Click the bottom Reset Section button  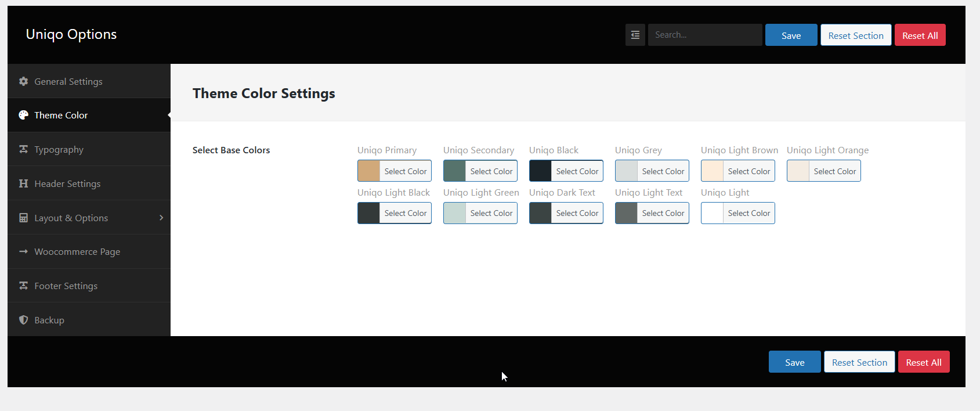tap(859, 362)
